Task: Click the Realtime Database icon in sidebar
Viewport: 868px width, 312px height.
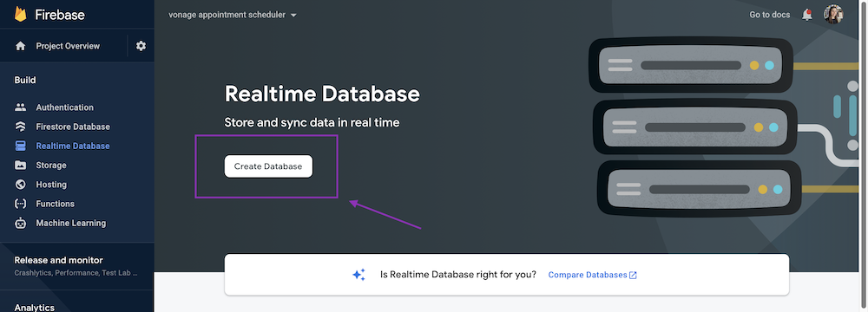Action: coord(21,146)
